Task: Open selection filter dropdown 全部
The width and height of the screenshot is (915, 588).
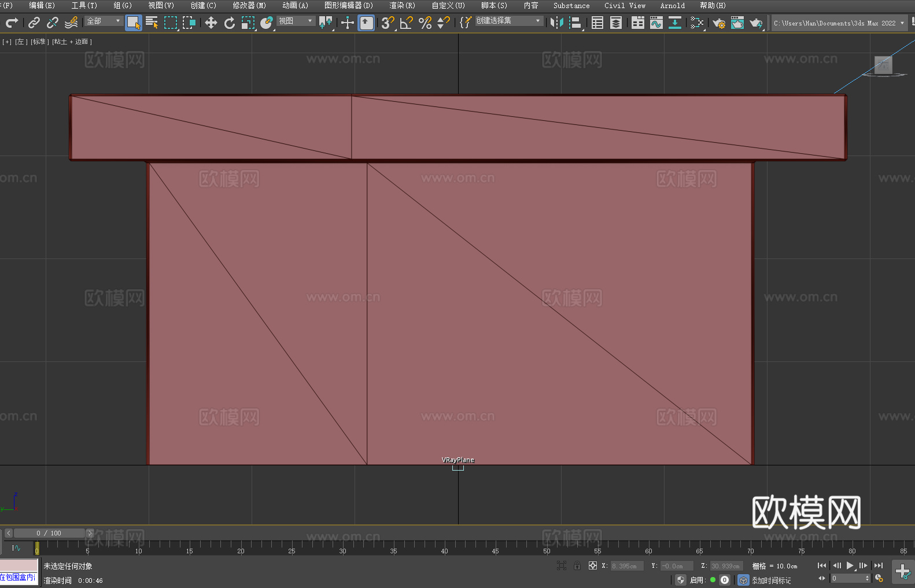Action: tap(104, 21)
